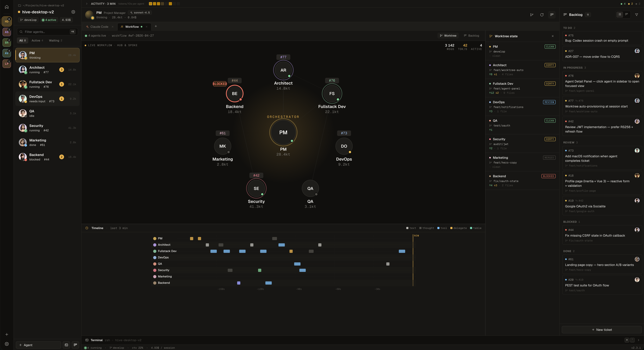This screenshot has width=644, height=350.
Task: Switch to the Claude Code tab
Action: (99, 27)
